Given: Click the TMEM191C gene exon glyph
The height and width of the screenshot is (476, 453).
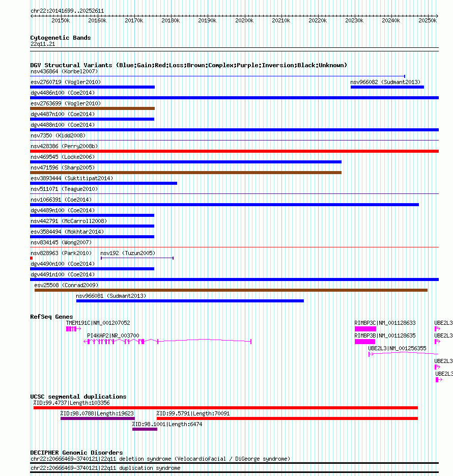Looking at the screenshot, I should pos(73,329).
